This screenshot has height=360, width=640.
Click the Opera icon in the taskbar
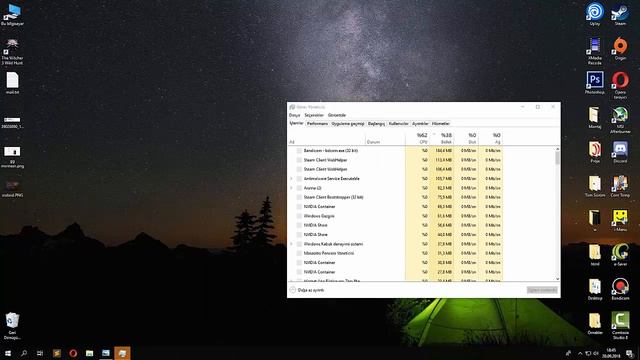pos(73,353)
